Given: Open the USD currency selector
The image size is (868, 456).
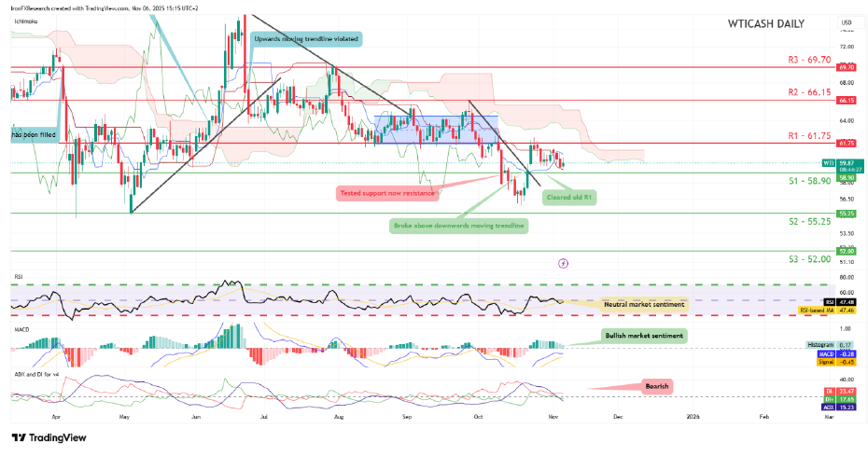Looking at the screenshot, I should coord(847,22).
